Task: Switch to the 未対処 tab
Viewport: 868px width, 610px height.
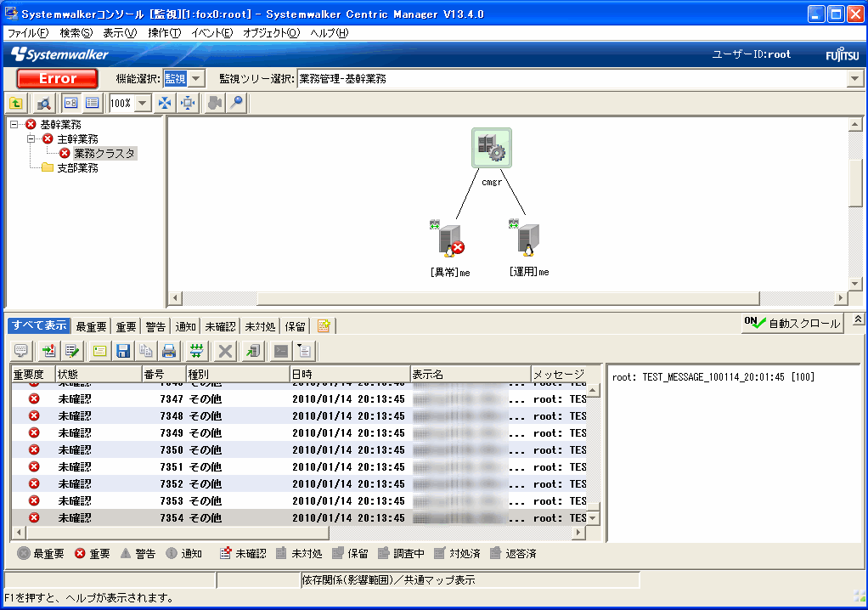Action: click(x=260, y=326)
